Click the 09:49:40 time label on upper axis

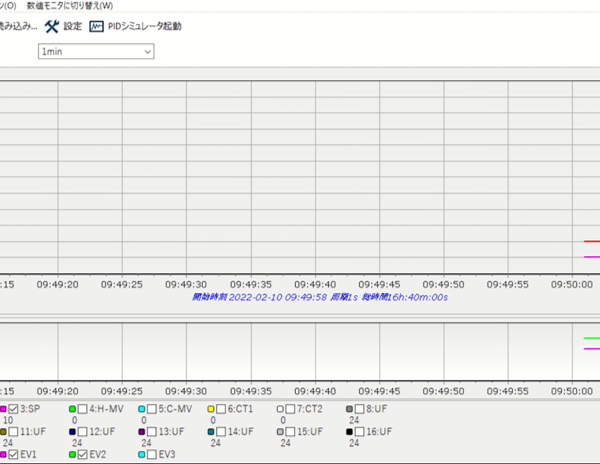point(316,283)
